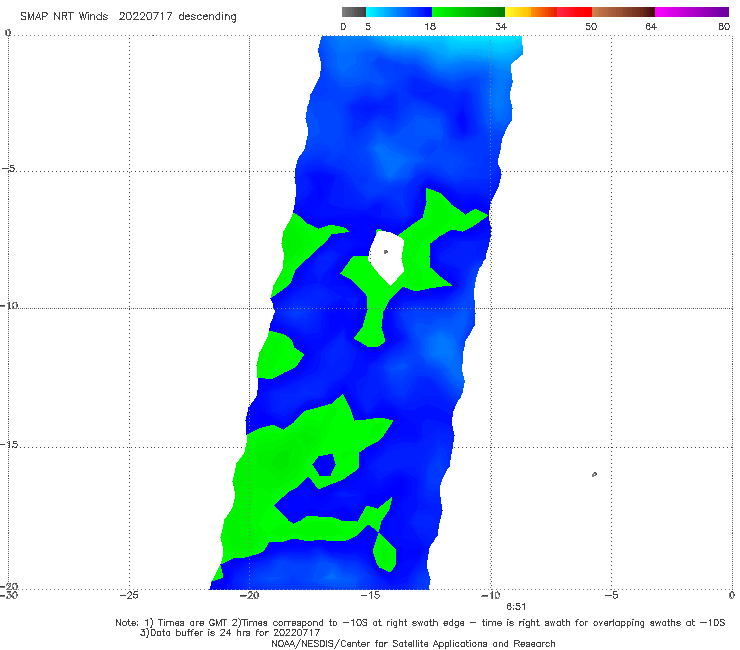The height and width of the screenshot is (650, 740).
Task: Click the brown segment of the color bar
Action: click(x=623, y=12)
